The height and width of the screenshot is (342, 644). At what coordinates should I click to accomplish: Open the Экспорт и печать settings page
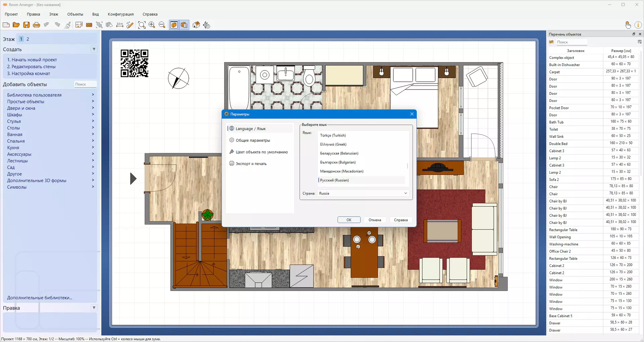[x=260, y=164]
